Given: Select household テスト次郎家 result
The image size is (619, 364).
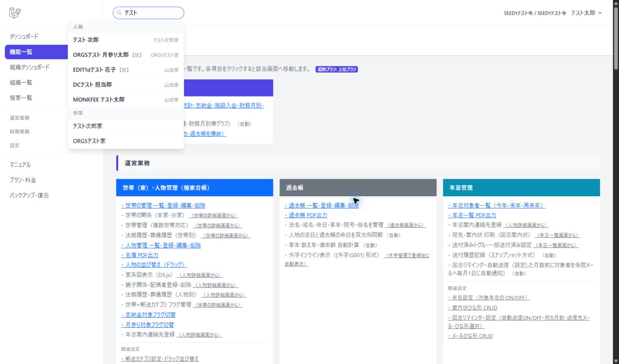Looking at the screenshot, I should pyautogui.click(x=126, y=126).
